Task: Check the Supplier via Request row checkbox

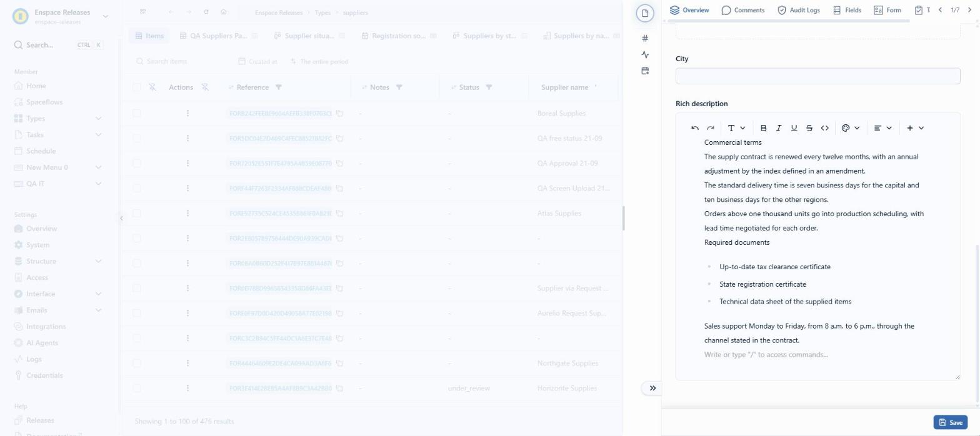Action: 137,289
